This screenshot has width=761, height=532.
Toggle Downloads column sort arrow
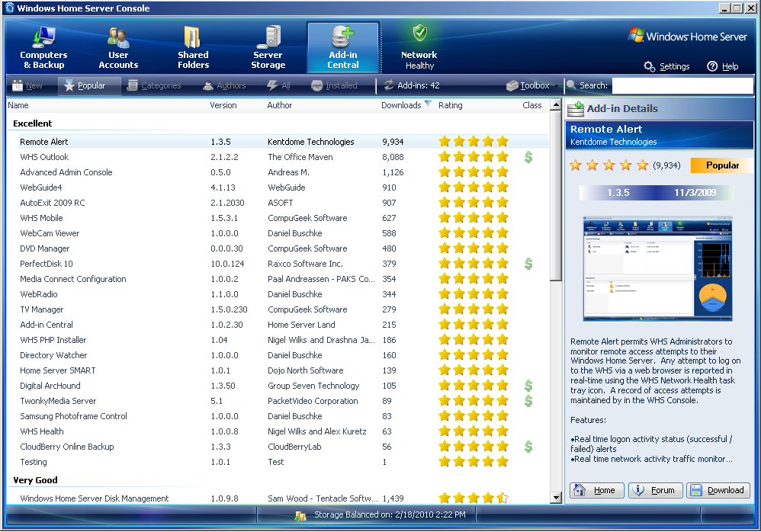tap(428, 104)
